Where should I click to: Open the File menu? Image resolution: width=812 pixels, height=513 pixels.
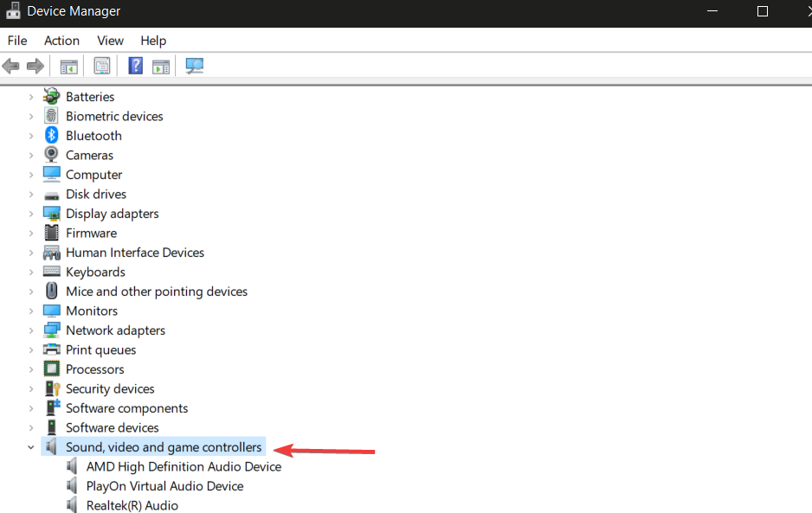coord(17,41)
